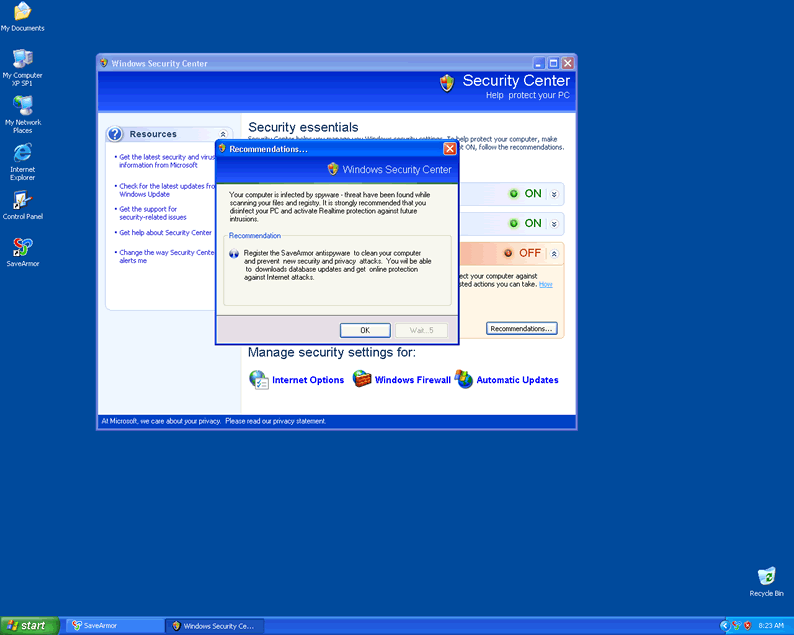Open Automatic Updates settings link
Viewport: 794px width, 635px height.
[517, 380]
